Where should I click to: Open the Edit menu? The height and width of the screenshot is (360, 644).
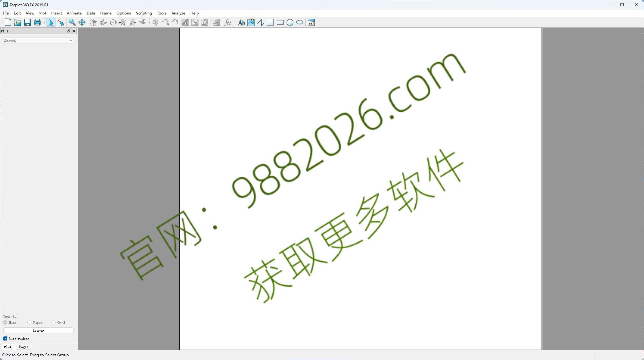17,13
